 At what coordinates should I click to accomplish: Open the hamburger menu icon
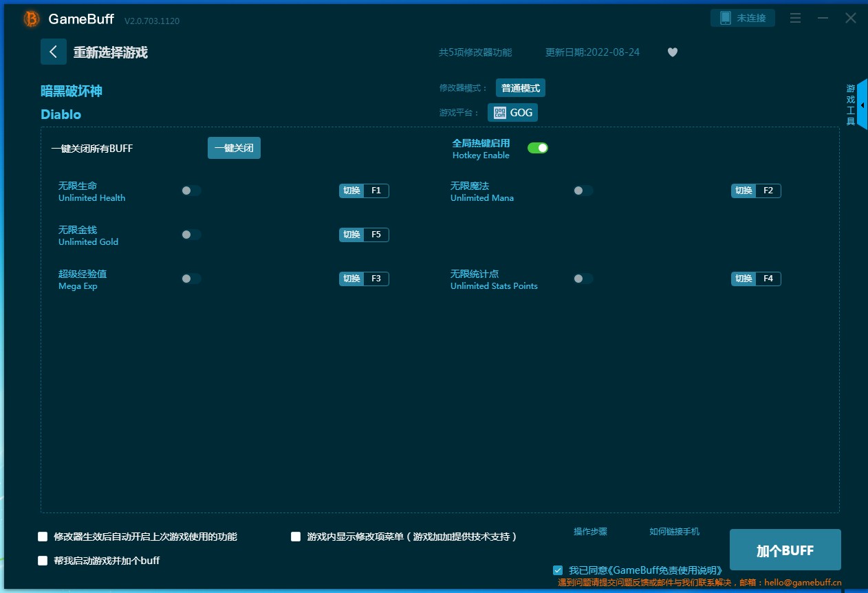(795, 19)
